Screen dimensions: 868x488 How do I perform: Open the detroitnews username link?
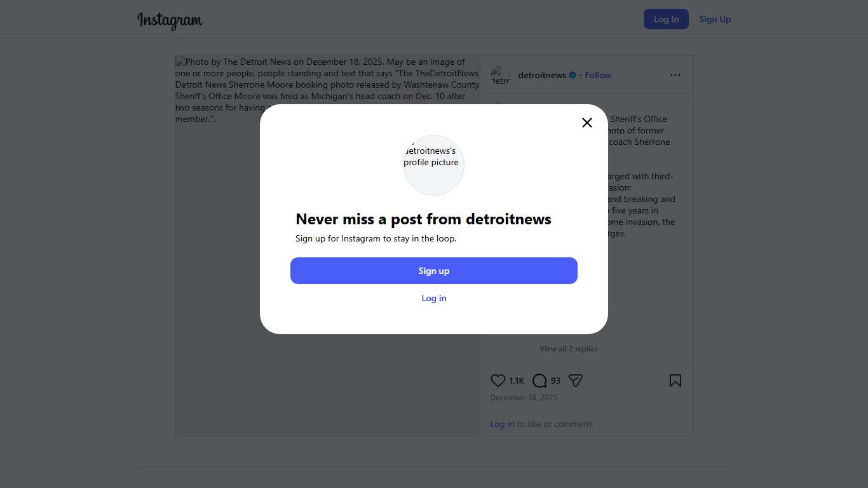point(542,75)
